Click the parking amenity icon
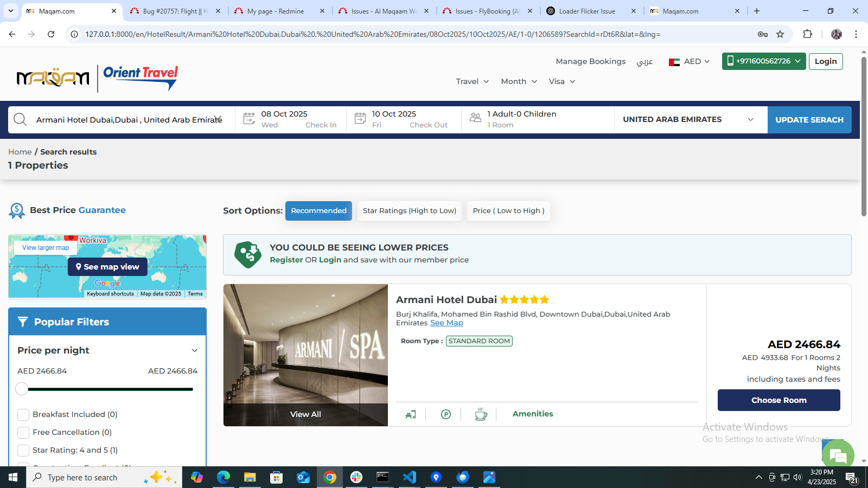 click(x=446, y=414)
